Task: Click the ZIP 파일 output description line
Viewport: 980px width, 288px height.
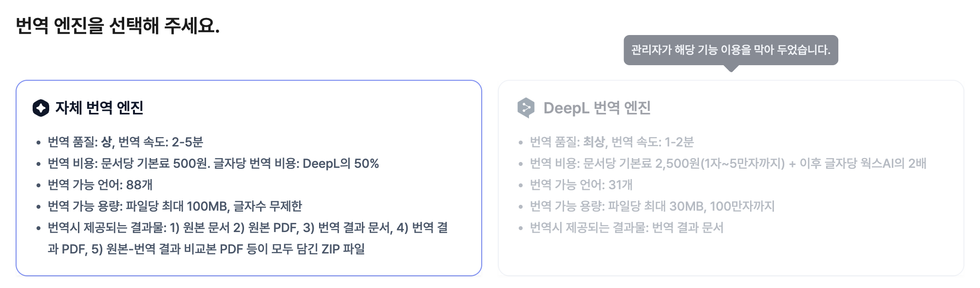Action: click(x=206, y=249)
